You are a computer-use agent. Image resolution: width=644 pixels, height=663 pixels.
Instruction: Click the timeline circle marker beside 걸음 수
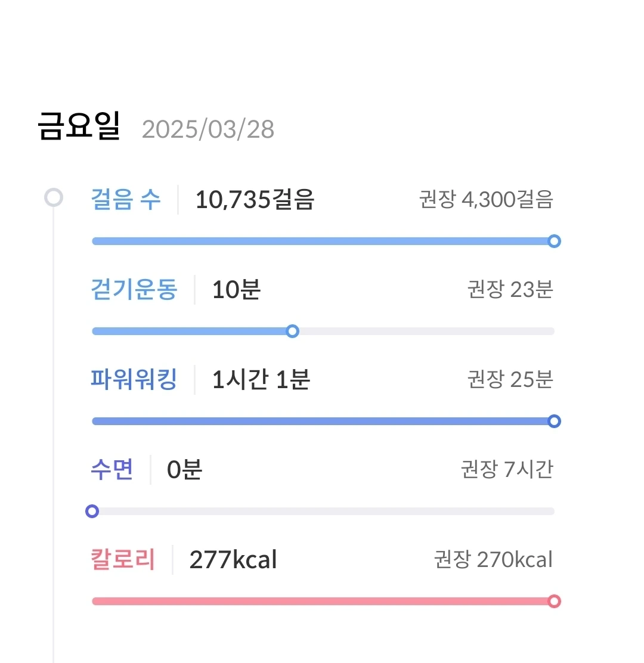(x=54, y=197)
